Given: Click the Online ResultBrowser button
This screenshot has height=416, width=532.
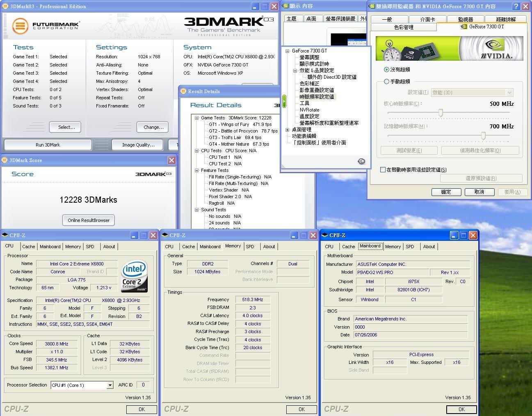Looking at the screenshot, I should click(89, 220).
